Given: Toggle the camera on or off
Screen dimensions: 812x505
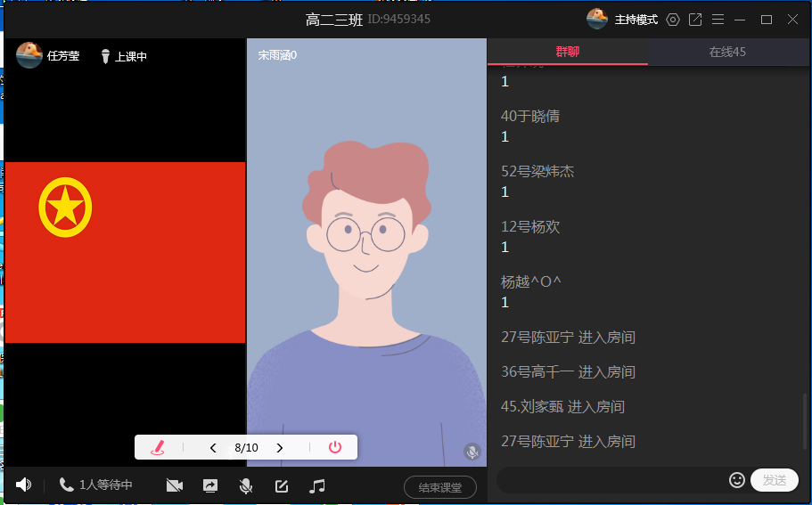Looking at the screenshot, I should (x=174, y=485).
